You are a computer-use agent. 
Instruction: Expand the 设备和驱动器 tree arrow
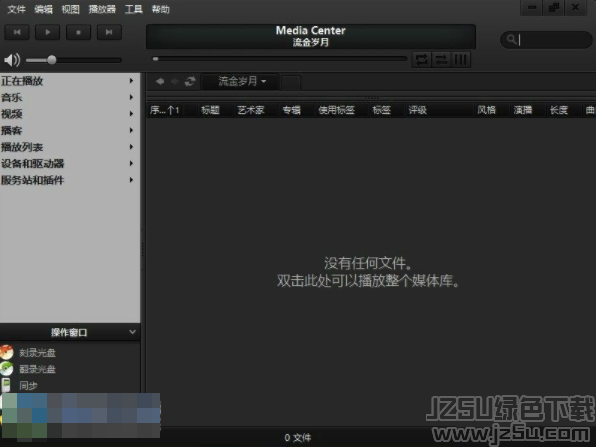coord(131,163)
